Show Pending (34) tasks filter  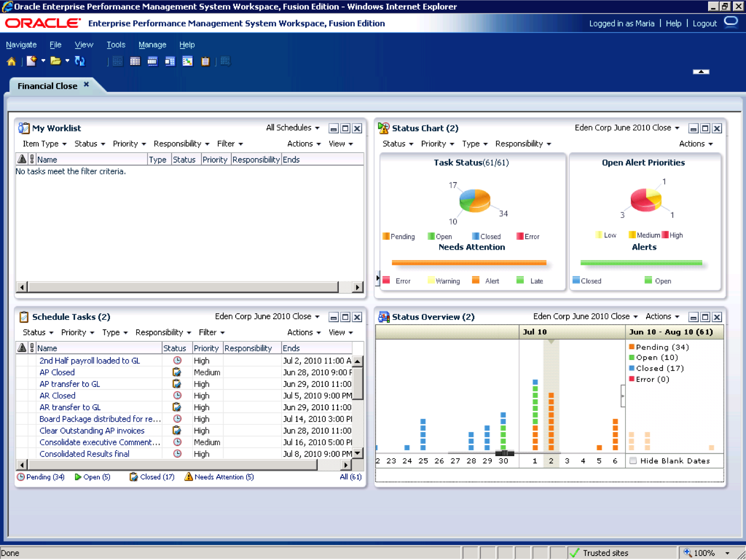(41, 476)
